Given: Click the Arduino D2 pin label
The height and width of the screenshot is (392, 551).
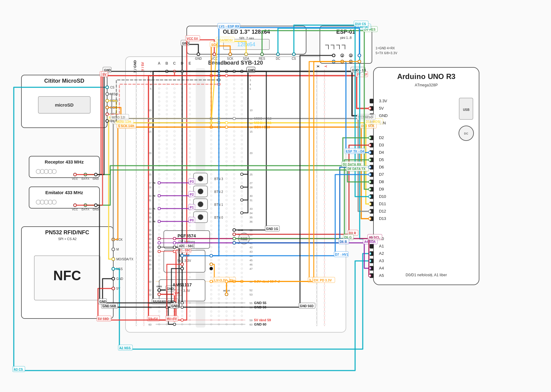Looking at the screenshot, I should (x=381, y=138).
